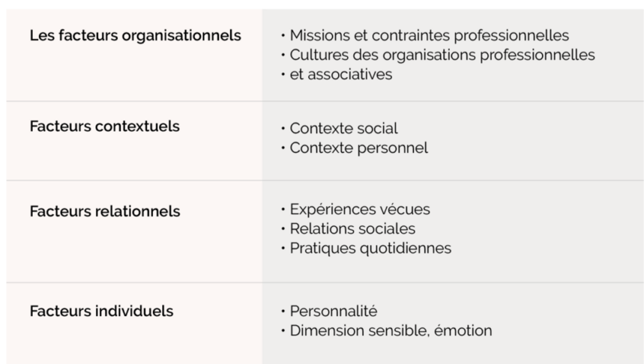Click bullet point before 'Personnalité'
This screenshot has width=644, height=364.
pos(283,311)
